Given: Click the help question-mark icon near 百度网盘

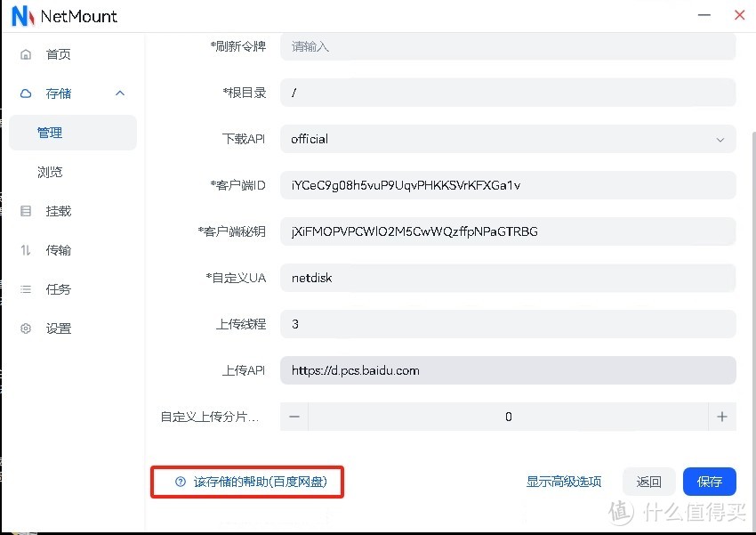Looking at the screenshot, I should (179, 481).
